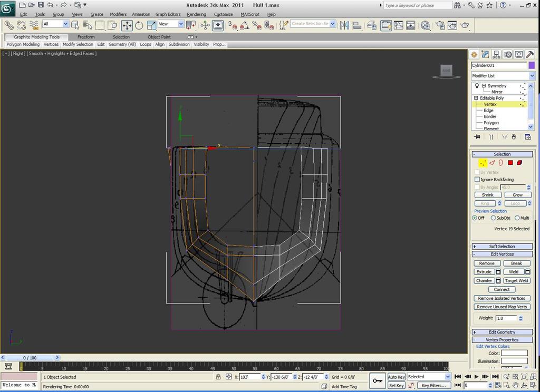Toggle the Symmetry modifier lightbulb
Screen dimensions: 540x392
(477, 86)
